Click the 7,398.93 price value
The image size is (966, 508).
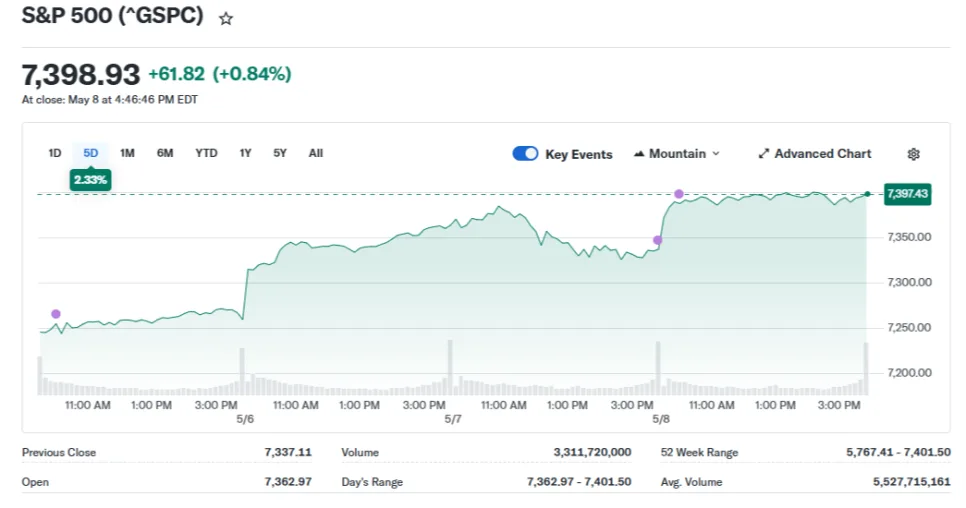pyautogui.click(x=81, y=75)
